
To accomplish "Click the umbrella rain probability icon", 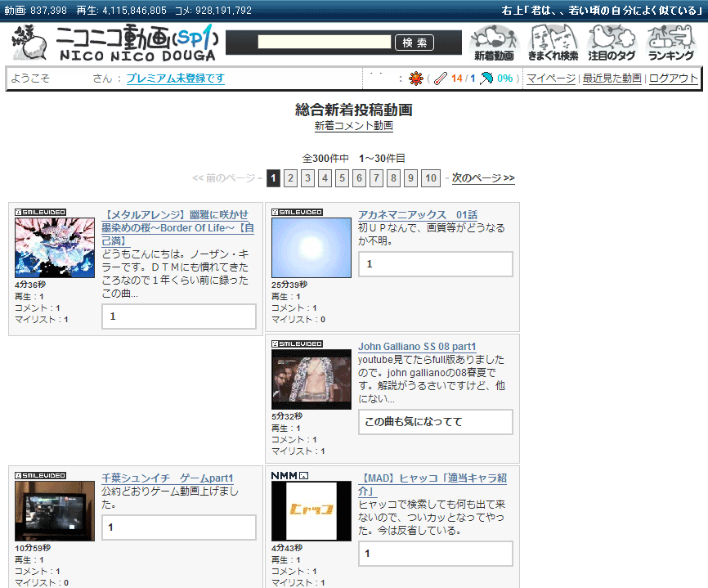I will [x=486, y=79].
